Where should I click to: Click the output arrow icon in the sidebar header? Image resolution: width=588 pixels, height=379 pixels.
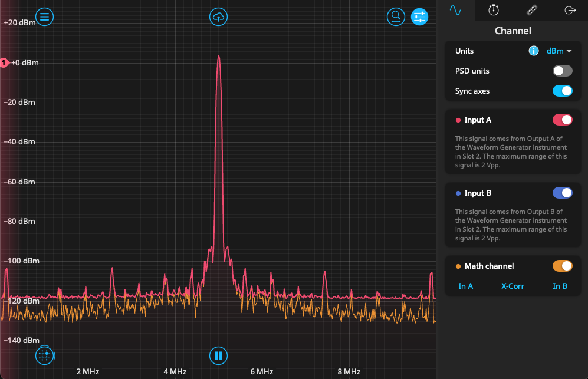[x=570, y=10]
